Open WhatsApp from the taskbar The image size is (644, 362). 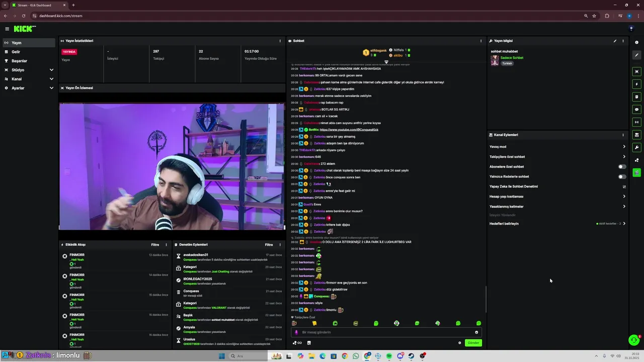point(356,356)
